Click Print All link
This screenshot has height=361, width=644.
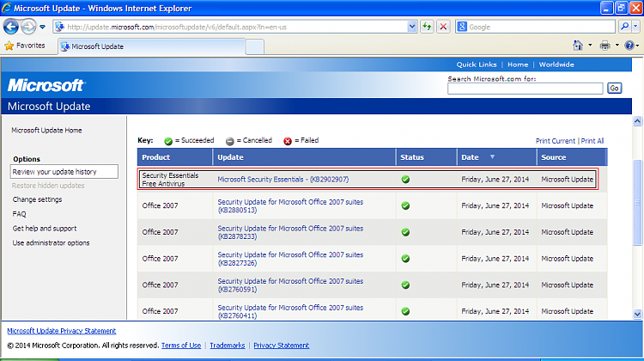point(592,141)
